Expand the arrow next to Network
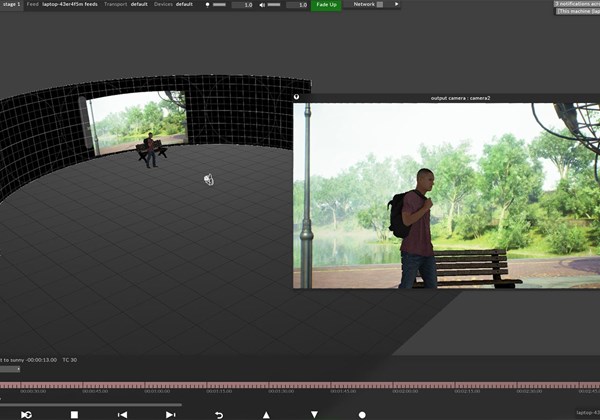Screen dimensions: 600x420 tap(396, 4)
